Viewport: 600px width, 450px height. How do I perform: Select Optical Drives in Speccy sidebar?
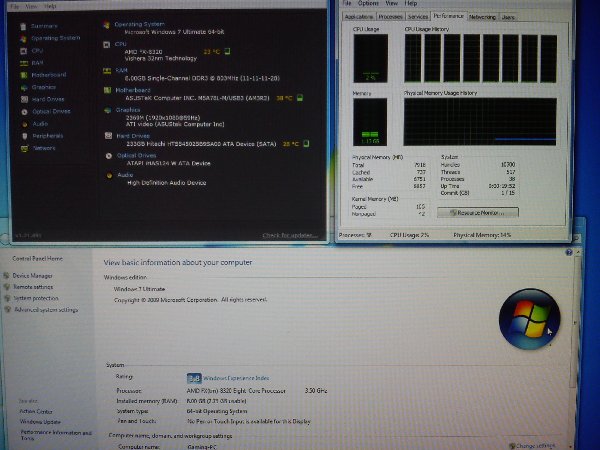click(51, 111)
